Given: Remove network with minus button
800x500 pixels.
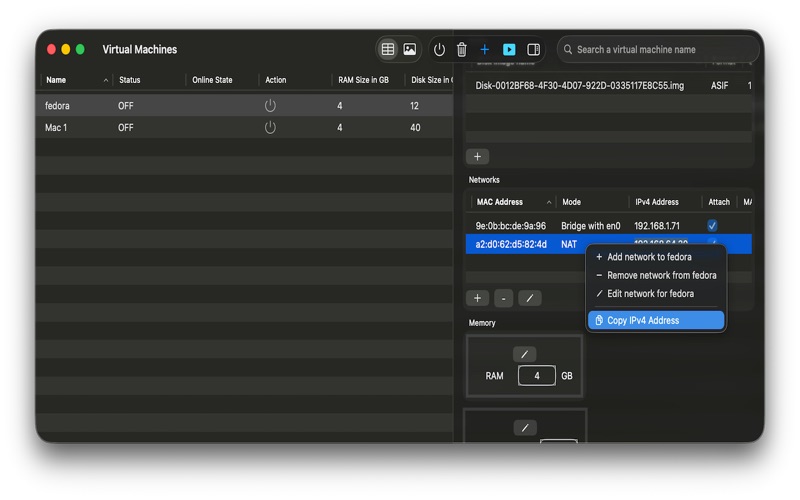Looking at the screenshot, I should (x=504, y=298).
